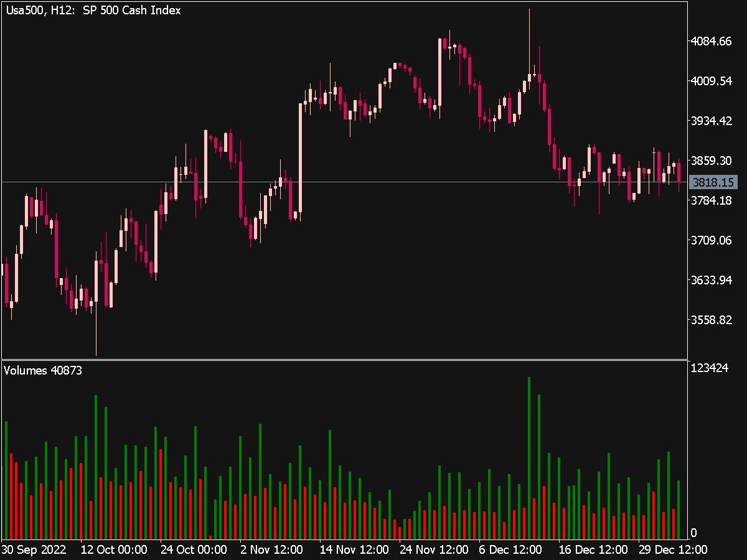
Task: Click the 24 Nov 12:00 axis label
Action: pyautogui.click(x=433, y=550)
